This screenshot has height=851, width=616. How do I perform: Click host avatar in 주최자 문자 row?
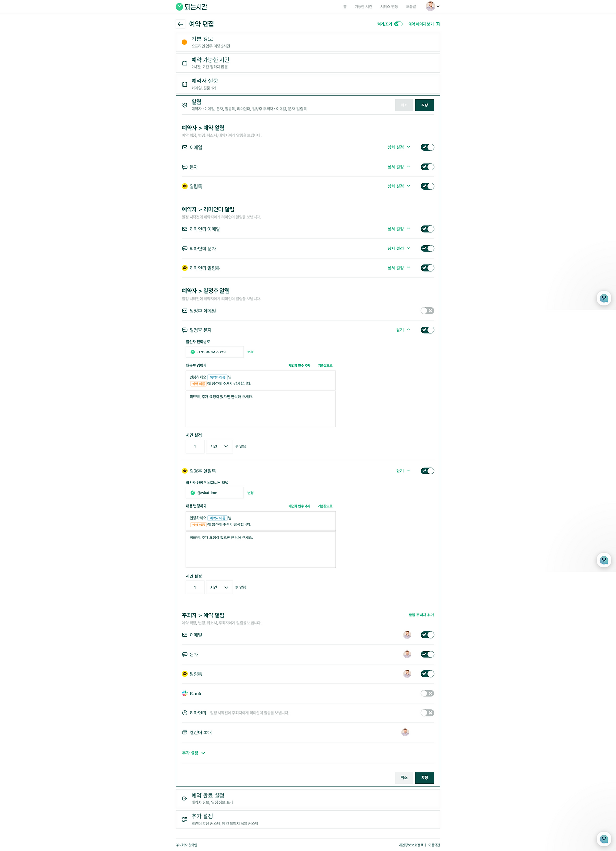[x=407, y=654]
